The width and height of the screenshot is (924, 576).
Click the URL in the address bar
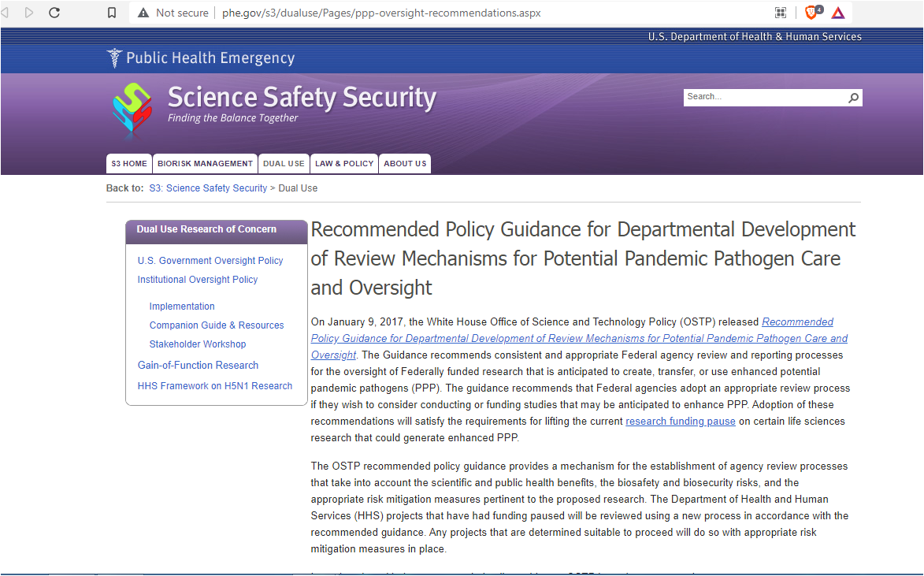(x=381, y=13)
